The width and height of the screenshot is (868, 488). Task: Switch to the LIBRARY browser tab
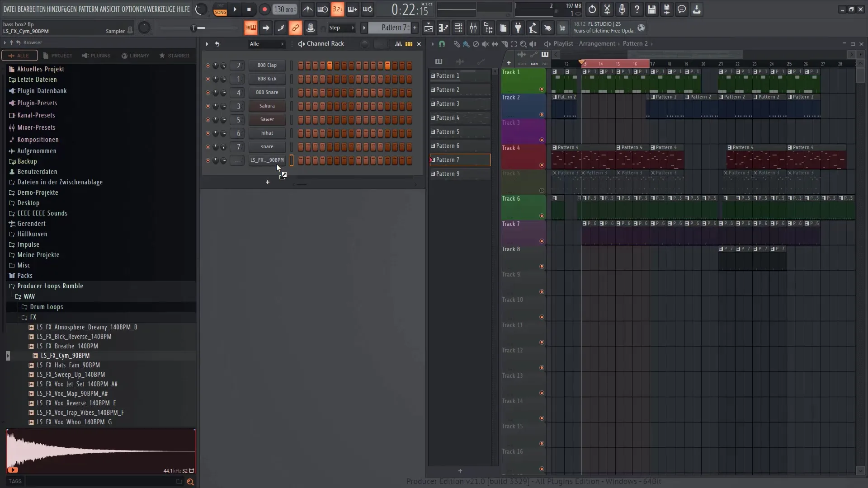coord(135,56)
